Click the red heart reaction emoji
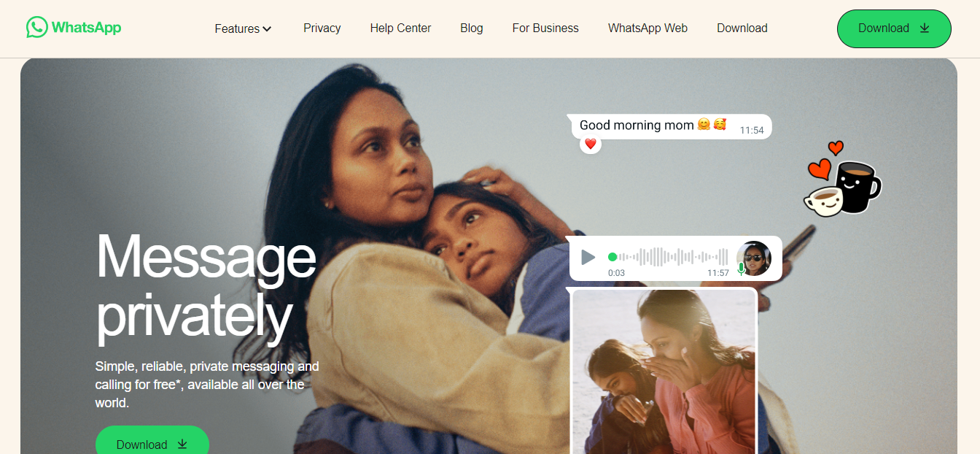 coord(591,145)
